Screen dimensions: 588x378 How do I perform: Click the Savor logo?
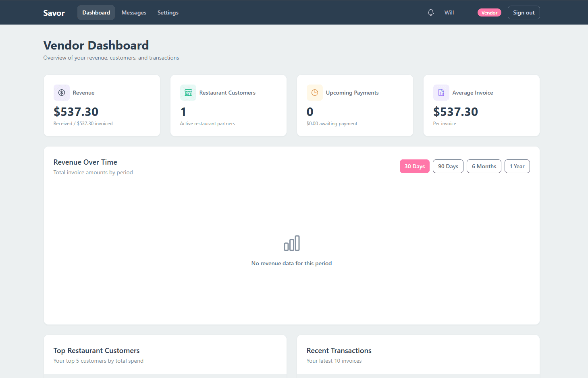54,12
